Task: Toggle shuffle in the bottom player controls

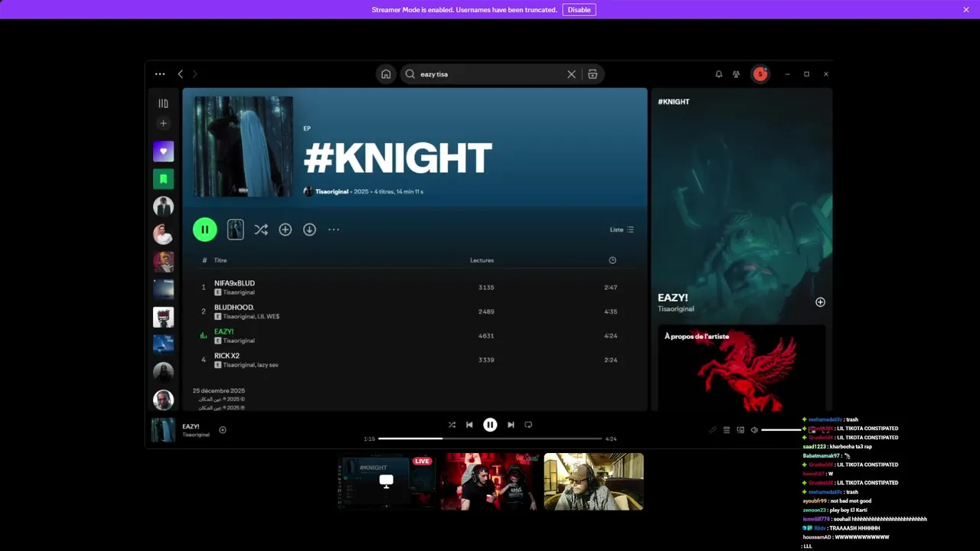Action: point(452,425)
